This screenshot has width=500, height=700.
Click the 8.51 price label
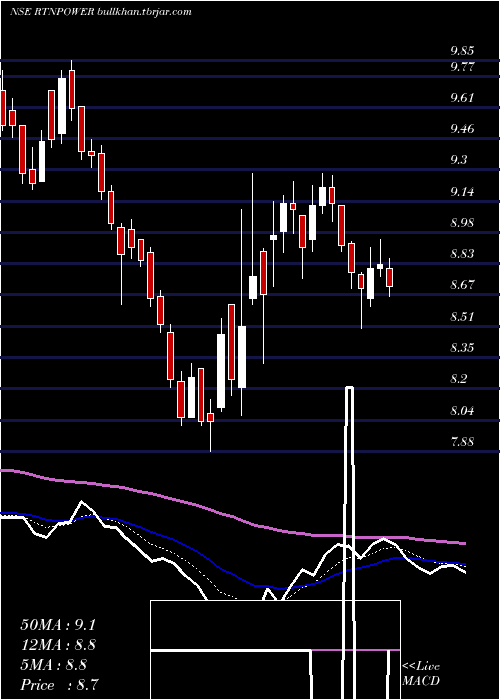pos(462,317)
